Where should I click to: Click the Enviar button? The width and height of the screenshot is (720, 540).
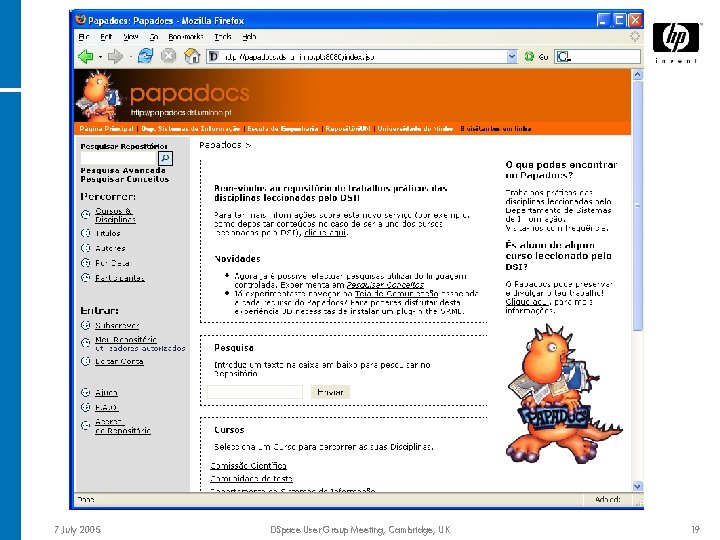point(330,392)
